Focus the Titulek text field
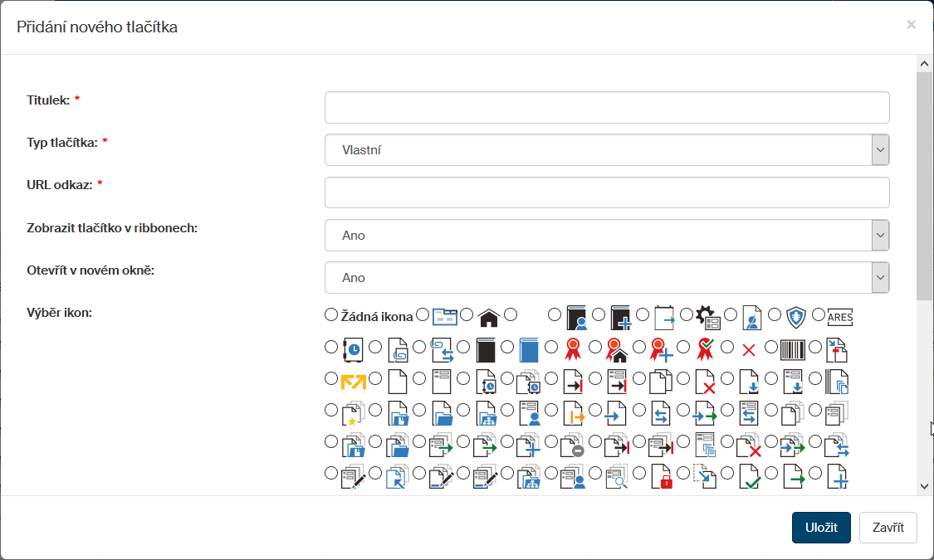 607,108
